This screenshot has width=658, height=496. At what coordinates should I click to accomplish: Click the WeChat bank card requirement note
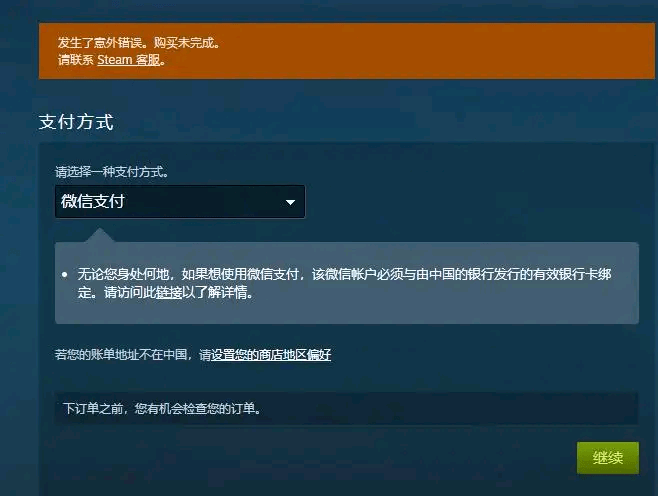[x=344, y=283]
